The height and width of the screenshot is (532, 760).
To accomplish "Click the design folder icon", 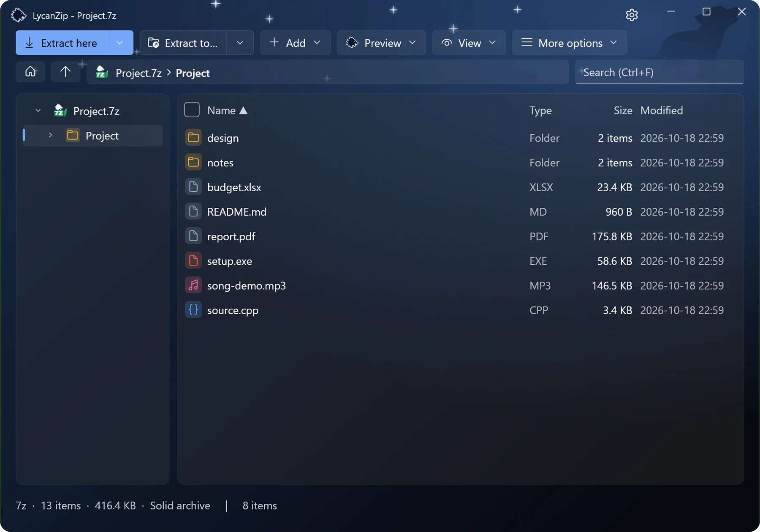I will click(193, 138).
